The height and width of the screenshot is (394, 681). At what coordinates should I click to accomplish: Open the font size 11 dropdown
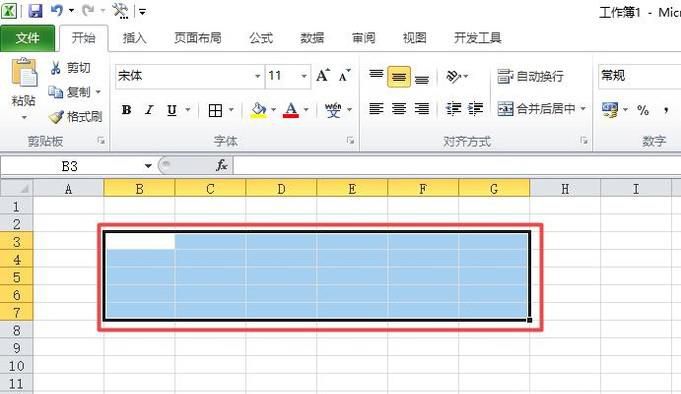tap(304, 76)
